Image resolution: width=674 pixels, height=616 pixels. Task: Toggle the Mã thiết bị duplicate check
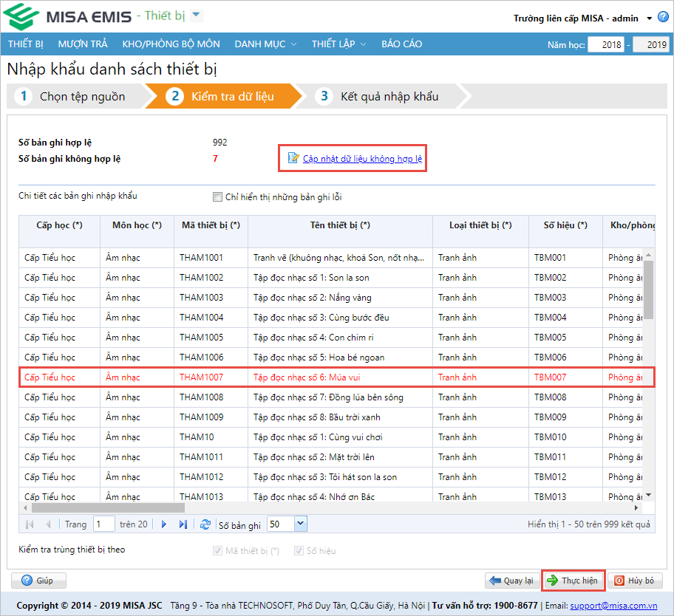[x=217, y=550]
